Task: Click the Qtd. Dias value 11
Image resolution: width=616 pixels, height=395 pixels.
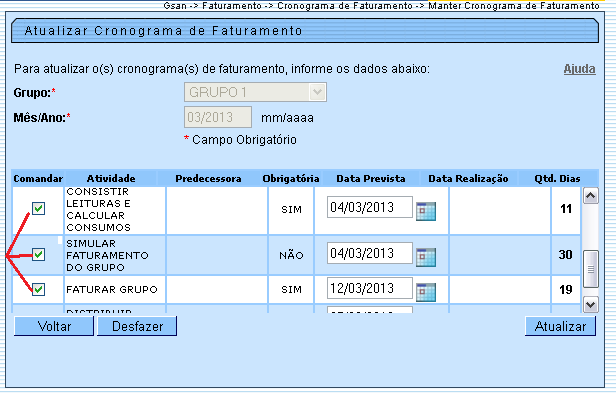Action: click(x=566, y=209)
